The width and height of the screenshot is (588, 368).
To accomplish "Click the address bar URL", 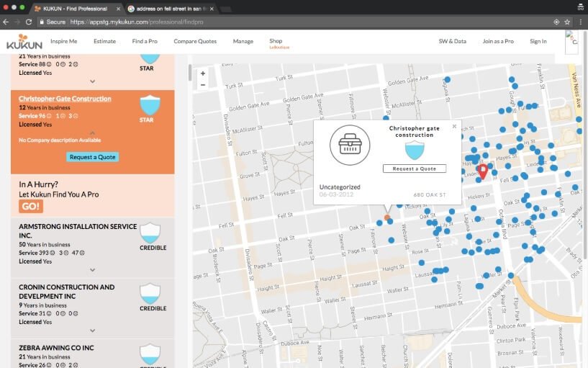I will pyautogui.click(x=137, y=22).
